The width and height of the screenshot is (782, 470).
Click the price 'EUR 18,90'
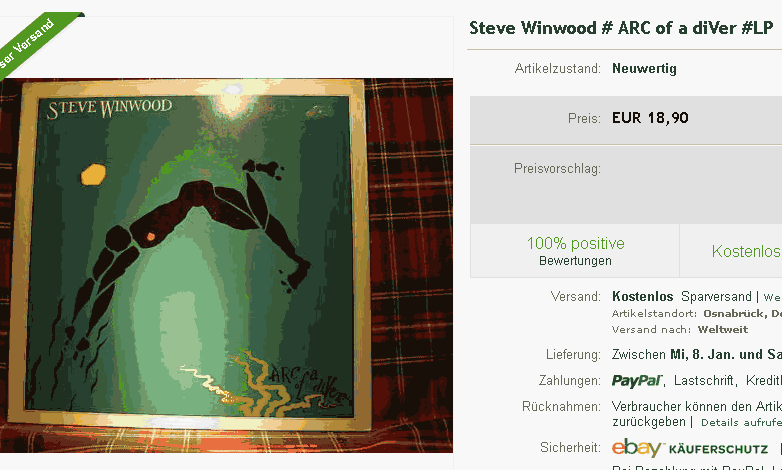coord(650,118)
